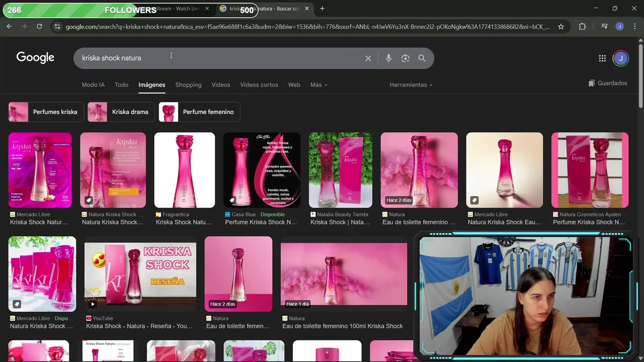Close the Google search tab

pos(307,9)
